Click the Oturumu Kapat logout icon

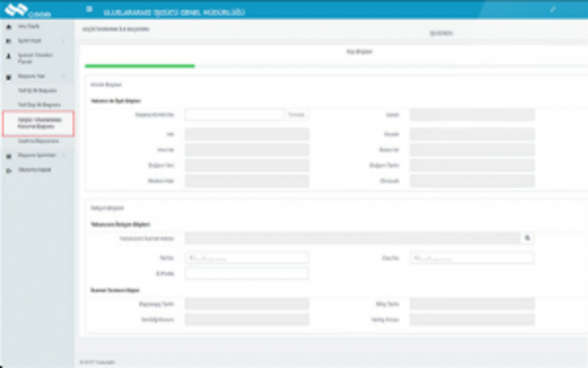(x=8, y=169)
